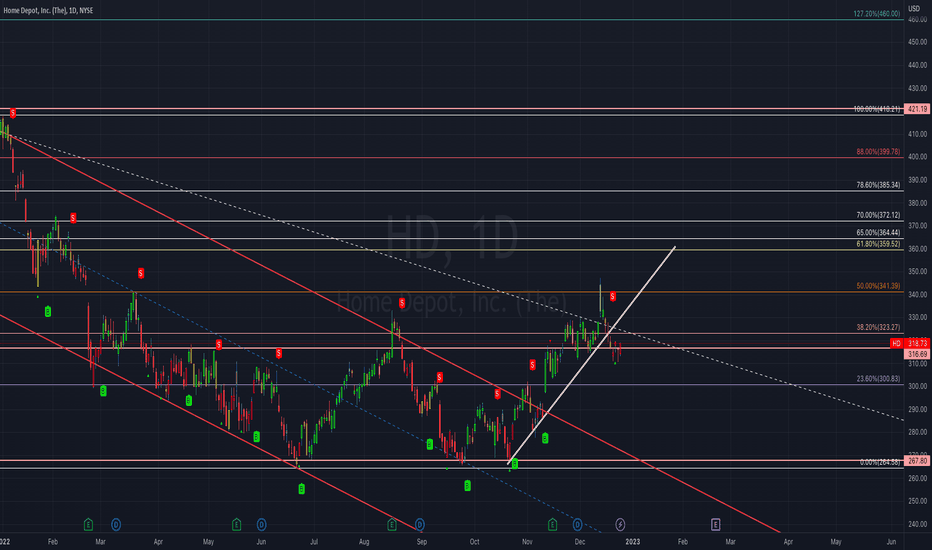Click the purple upcoming earnings E icon in February 2023
The width and height of the screenshot is (932, 550).
pyautogui.click(x=716, y=524)
